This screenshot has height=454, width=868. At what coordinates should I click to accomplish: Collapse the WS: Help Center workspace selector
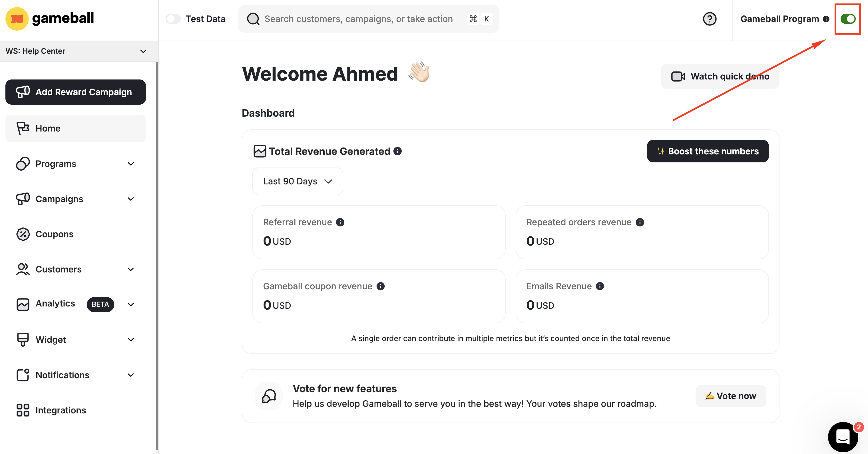[143, 51]
